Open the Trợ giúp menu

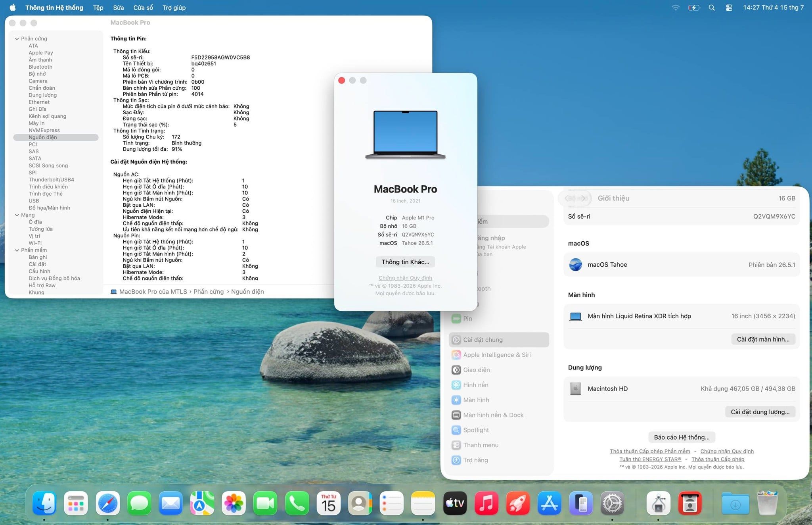[174, 8]
